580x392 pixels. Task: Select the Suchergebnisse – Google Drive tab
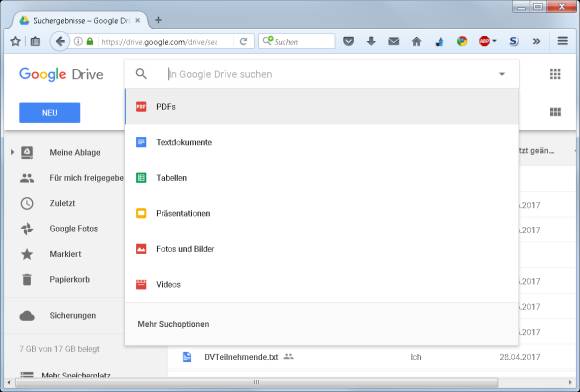[x=80, y=21]
